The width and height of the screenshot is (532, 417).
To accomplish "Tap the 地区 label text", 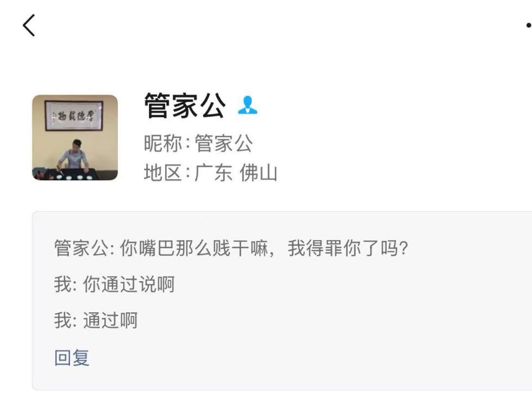I will [x=163, y=173].
